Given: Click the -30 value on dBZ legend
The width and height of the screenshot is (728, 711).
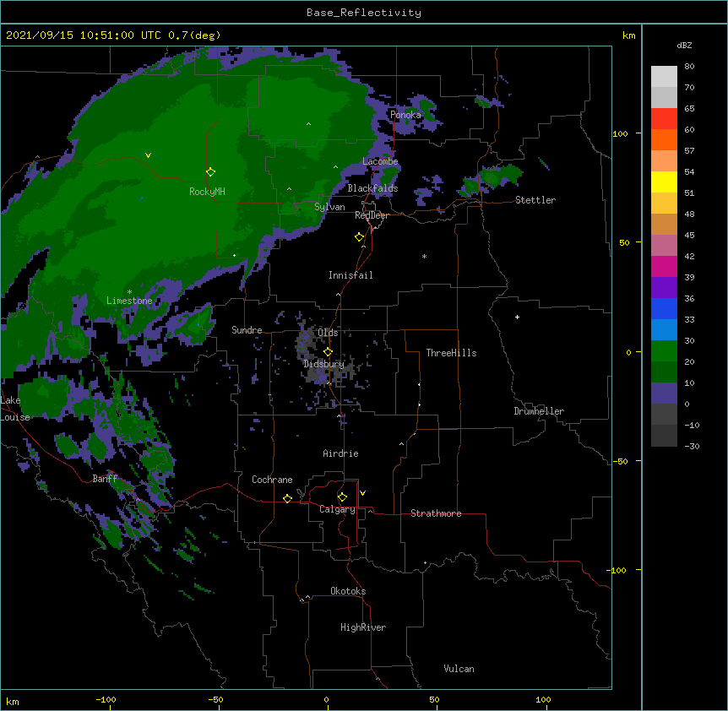Looking at the screenshot, I should pos(692,447).
